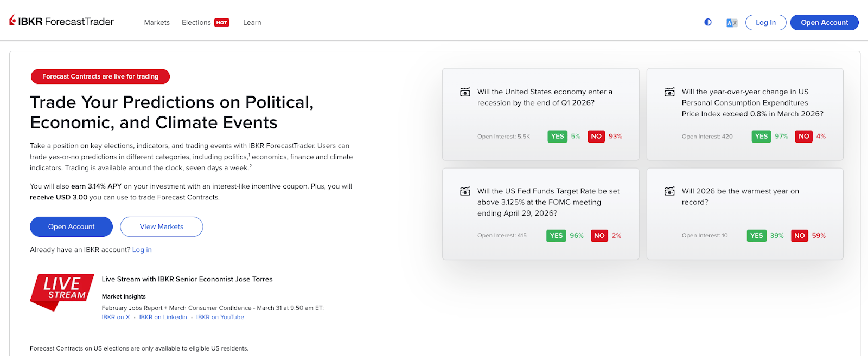Click the 'Log in' link below Open Account
Viewport: 868px width, 356px height.
142,250
